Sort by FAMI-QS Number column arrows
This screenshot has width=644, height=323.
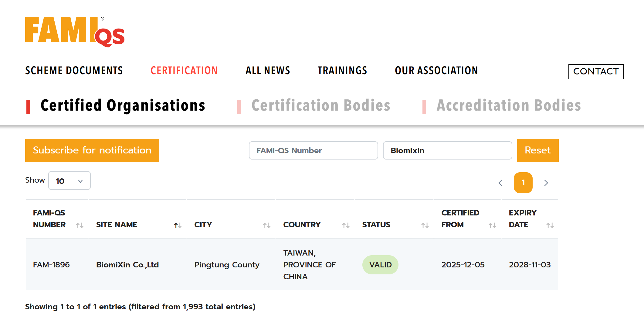(80, 225)
